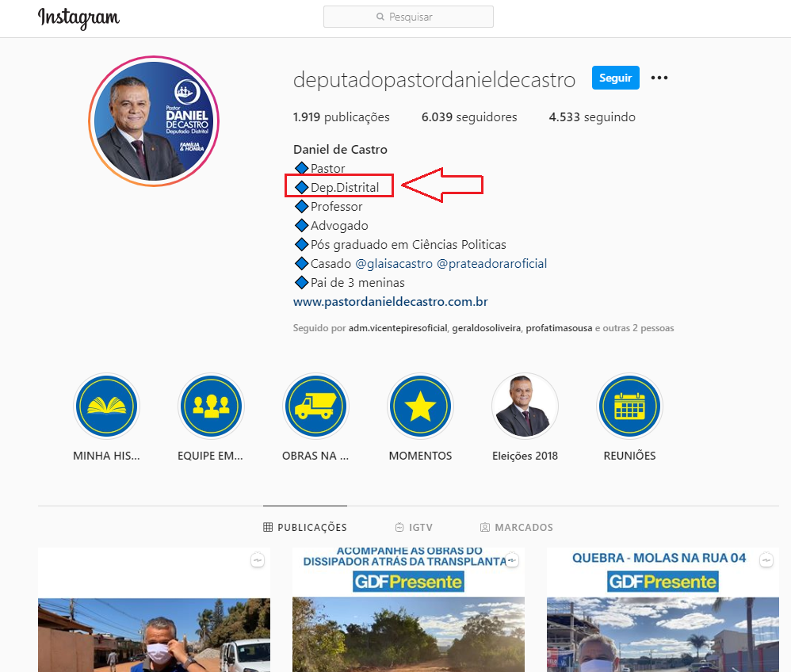View the profile picture story

pos(154,121)
